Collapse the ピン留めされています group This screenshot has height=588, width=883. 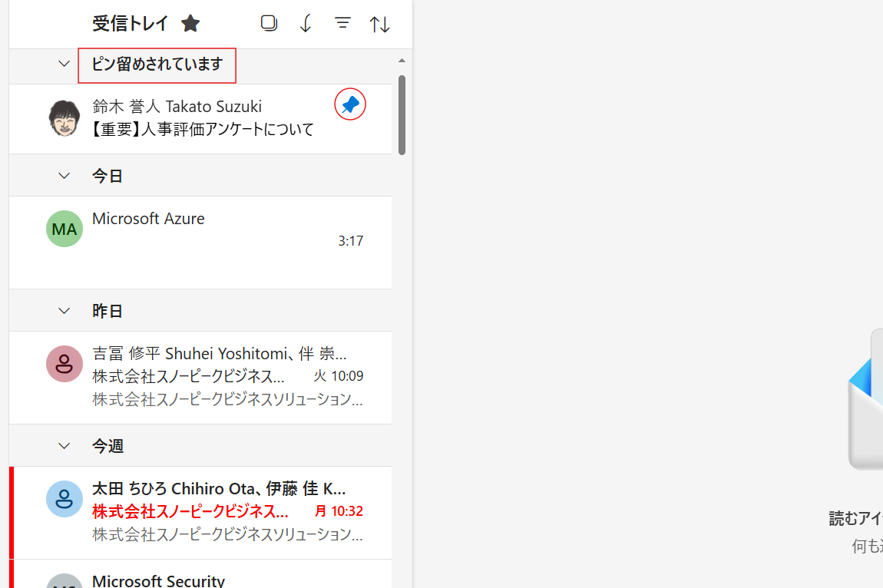tap(64, 64)
